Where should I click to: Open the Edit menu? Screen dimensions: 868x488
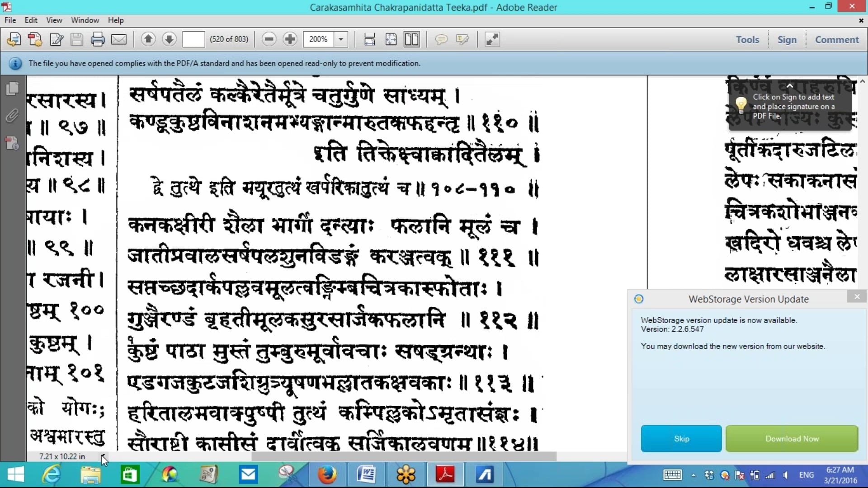[31, 20]
